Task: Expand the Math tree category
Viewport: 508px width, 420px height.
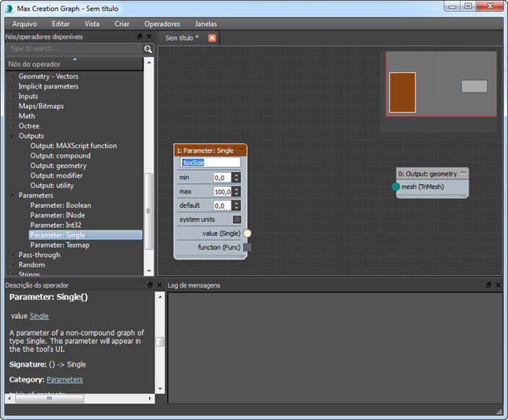Action: [x=12, y=116]
